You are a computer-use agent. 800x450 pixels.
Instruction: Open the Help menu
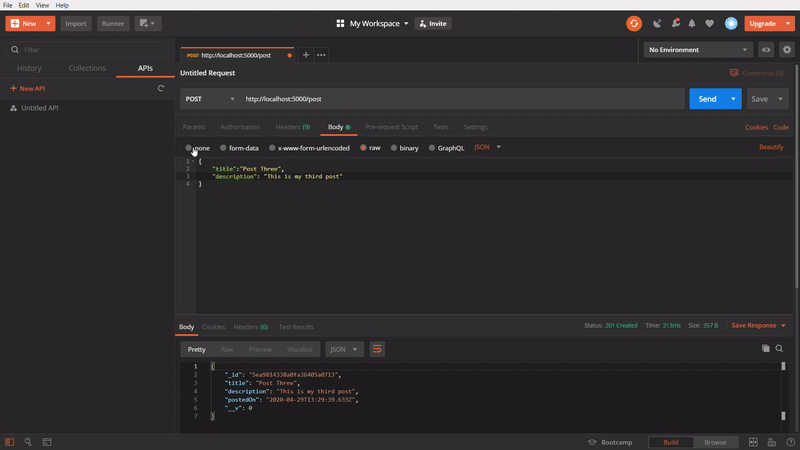click(62, 5)
